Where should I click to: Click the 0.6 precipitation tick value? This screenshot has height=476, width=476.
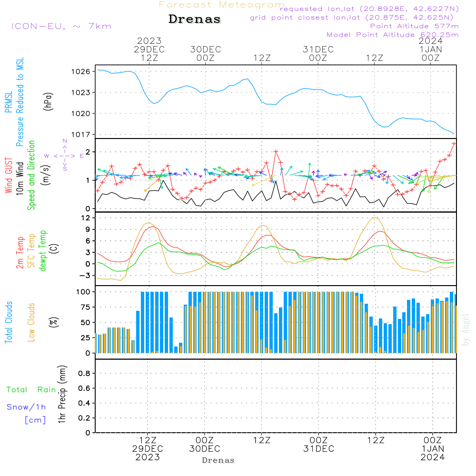coord(84,388)
